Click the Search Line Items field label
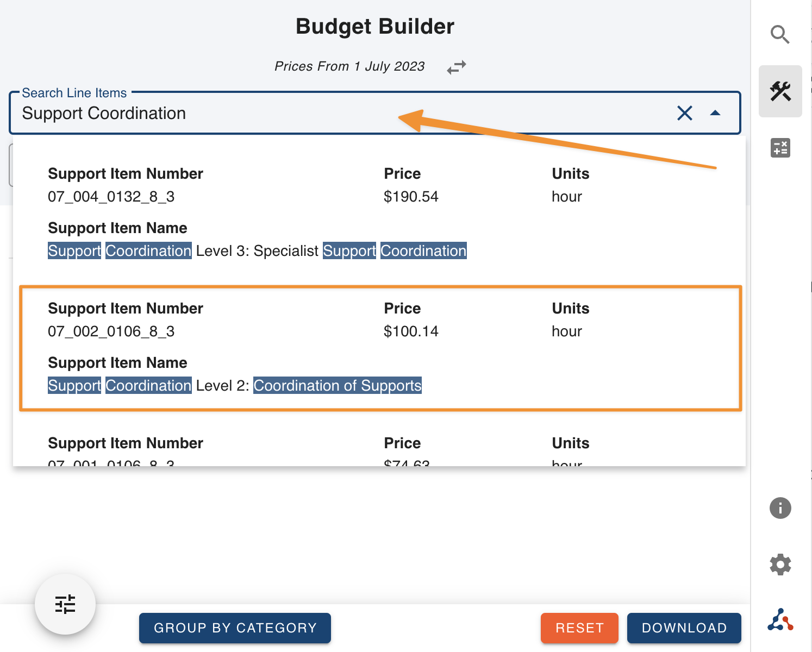The width and height of the screenshot is (812, 652). pos(74,93)
